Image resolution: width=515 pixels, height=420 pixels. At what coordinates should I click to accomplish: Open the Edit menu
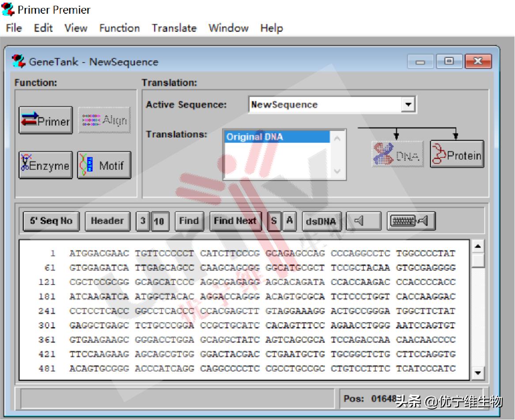pos(43,28)
